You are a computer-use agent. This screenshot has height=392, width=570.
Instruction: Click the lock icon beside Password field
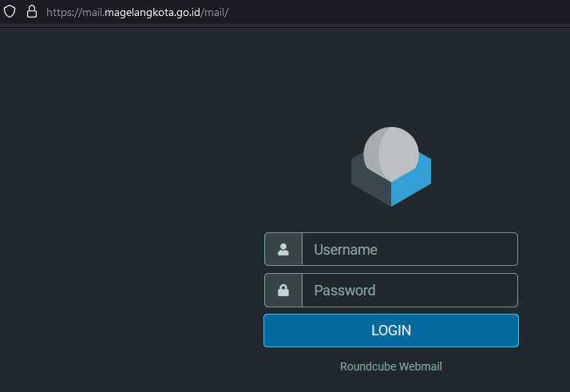pos(283,290)
